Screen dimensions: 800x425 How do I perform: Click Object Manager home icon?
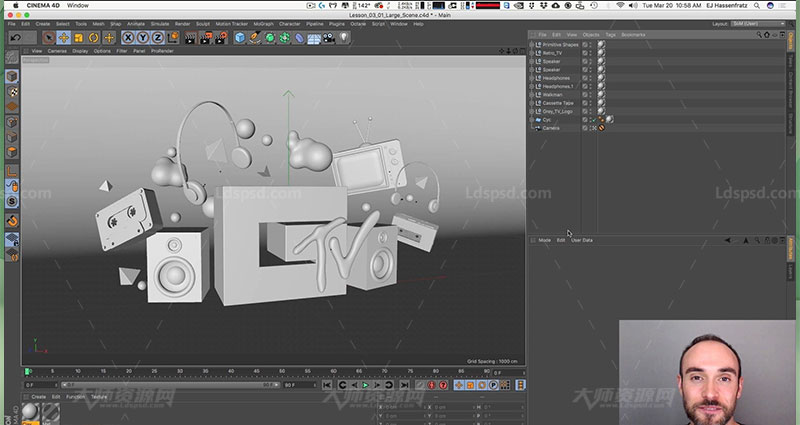point(766,35)
